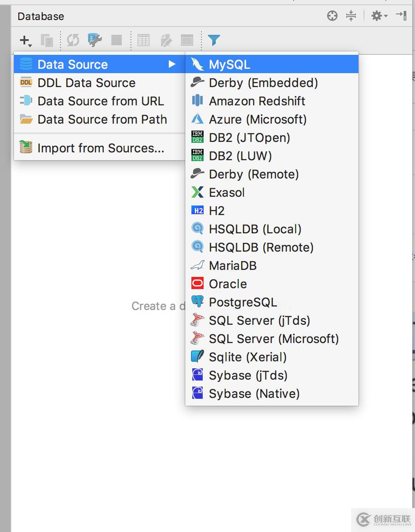Screen dimensions: 415x532
Task: Click the Disconnect stop square icon
Action: tap(117, 40)
